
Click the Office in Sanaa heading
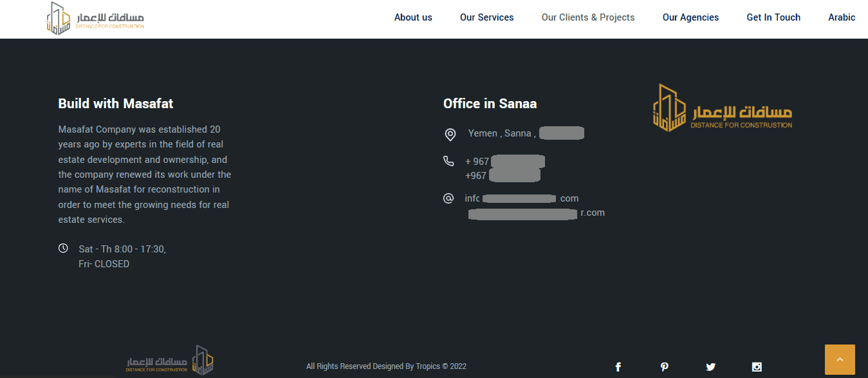coord(490,104)
